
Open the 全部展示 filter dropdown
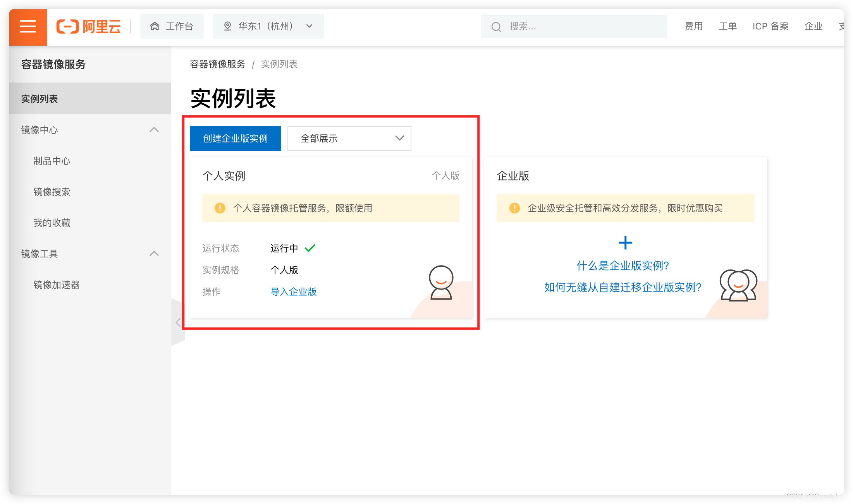pos(349,139)
